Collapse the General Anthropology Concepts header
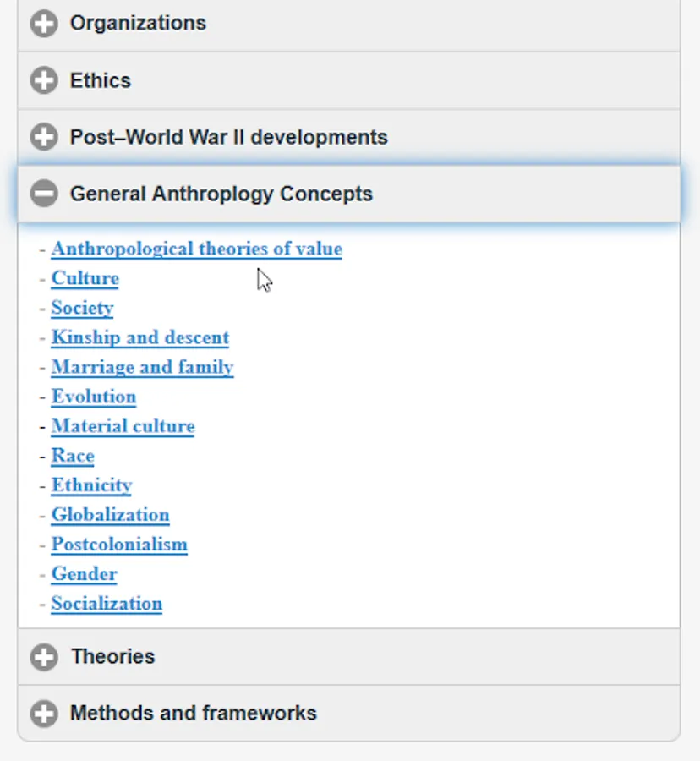 [x=221, y=194]
